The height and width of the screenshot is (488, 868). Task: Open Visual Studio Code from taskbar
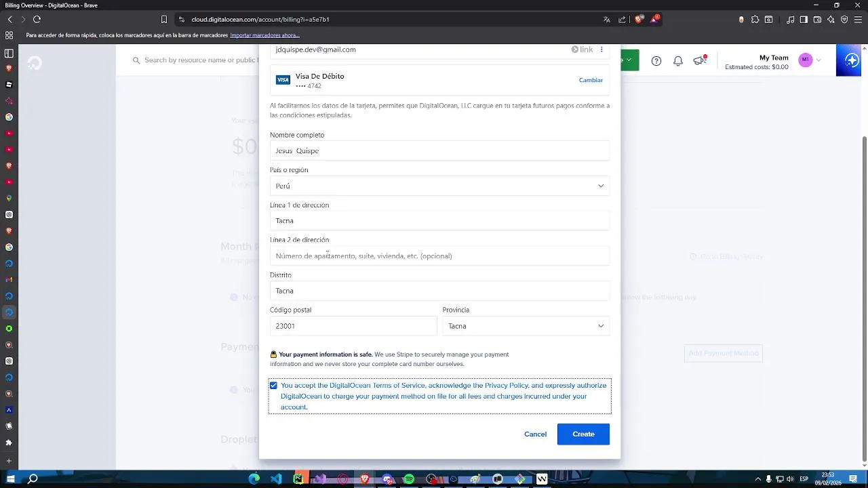pos(276,479)
